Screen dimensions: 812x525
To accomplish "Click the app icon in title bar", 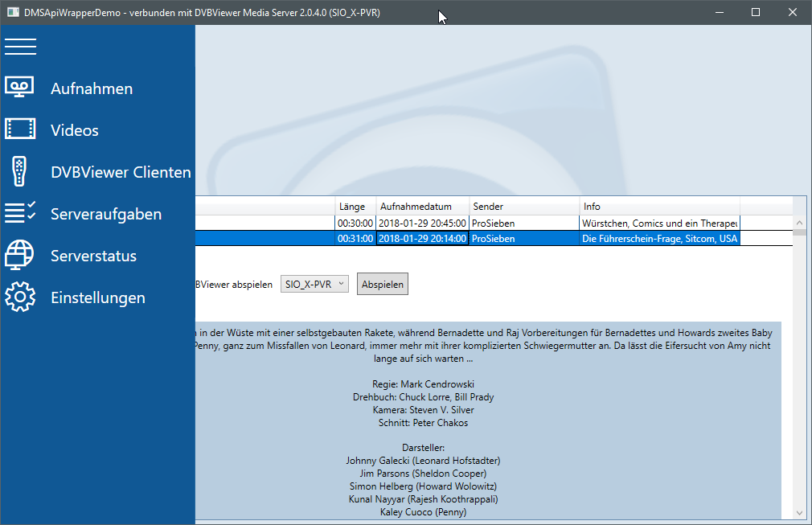I will 13,12.
